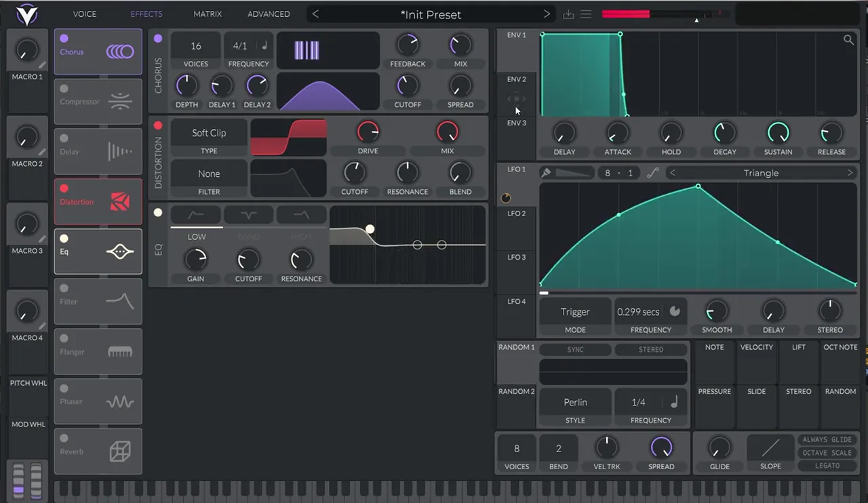The image size is (868, 503).
Task: Click the Init Preset name
Action: point(431,14)
